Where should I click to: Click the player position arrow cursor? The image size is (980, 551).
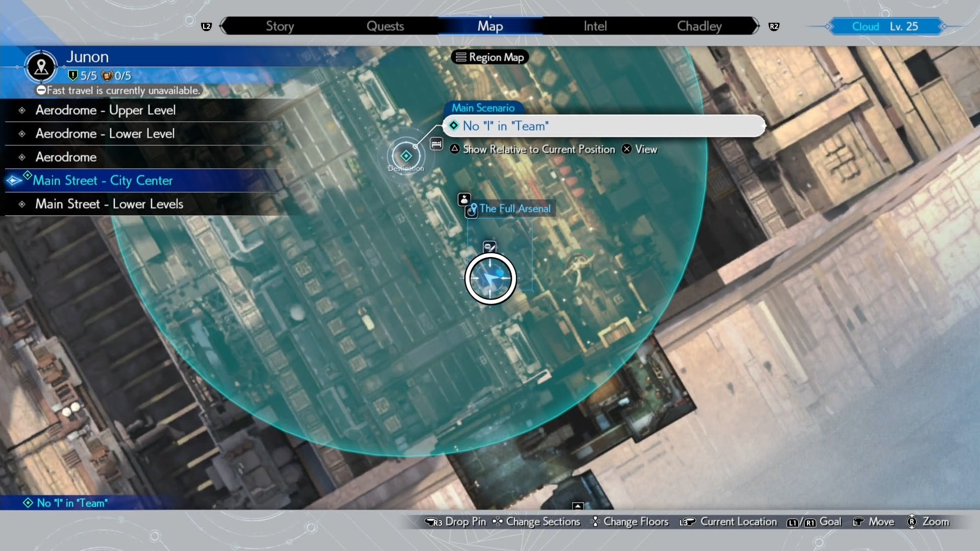coord(491,279)
